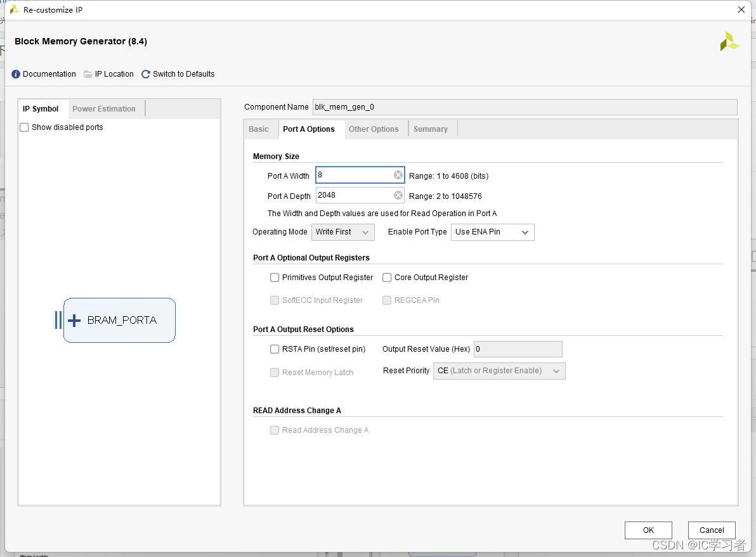The height and width of the screenshot is (557, 756).
Task: Toggle REGCEA Pin checkbox
Action: click(387, 300)
